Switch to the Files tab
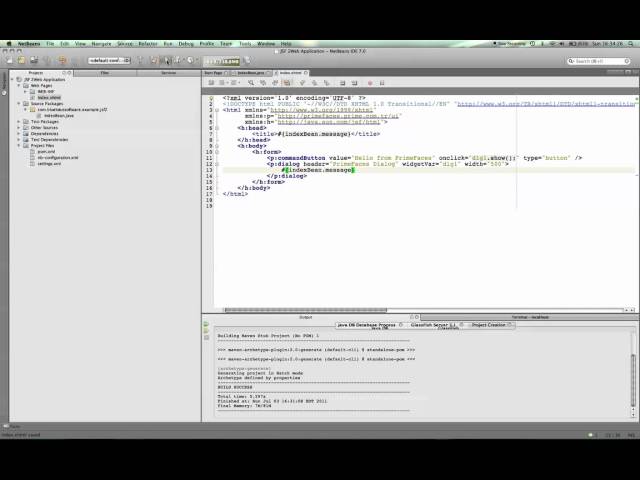The image size is (640, 480). click(105, 73)
